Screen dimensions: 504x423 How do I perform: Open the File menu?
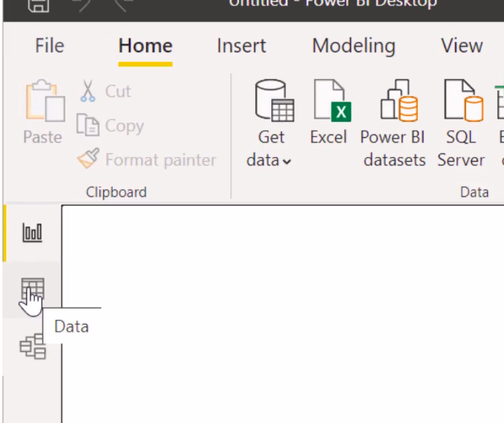click(49, 46)
